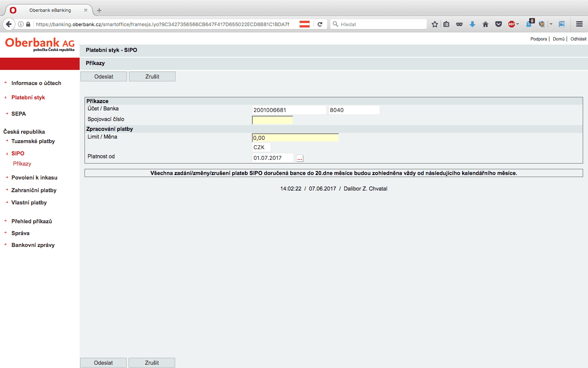
Task: Click Odhlásit to log out
Action: (x=578, y=39)
